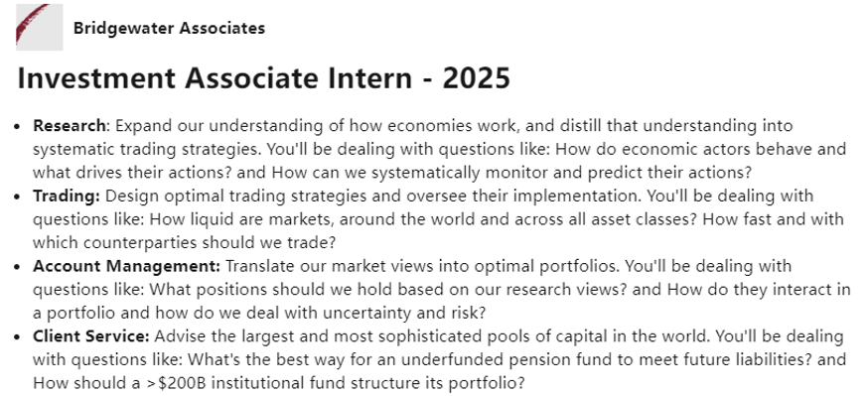Screen dimensions: 868x396
Task: Click the bullet before Account Management
Action: coord(19,267)
